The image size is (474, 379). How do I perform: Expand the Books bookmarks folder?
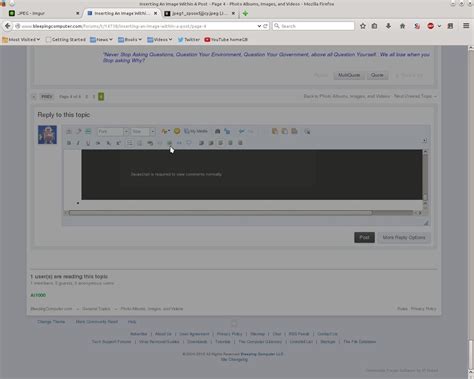(x=130, y=40)
